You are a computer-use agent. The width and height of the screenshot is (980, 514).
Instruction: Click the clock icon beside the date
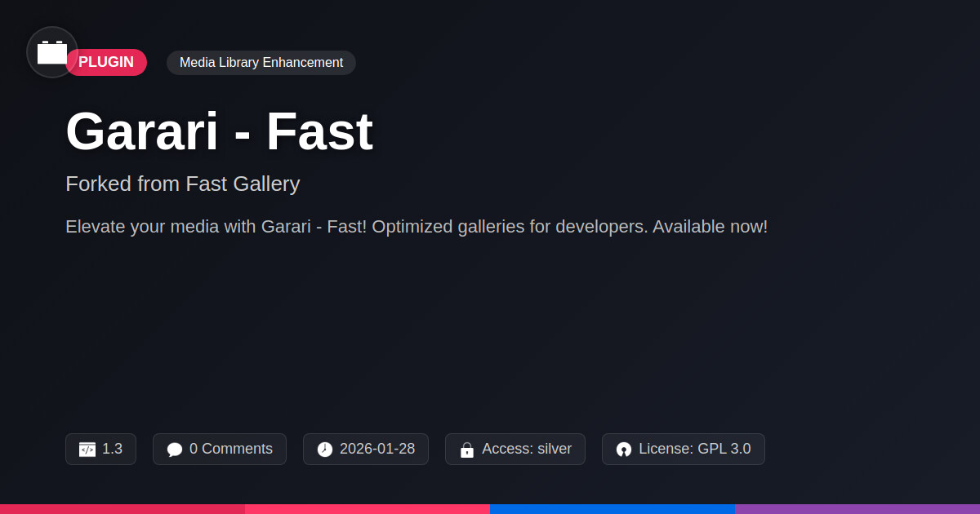pyautogui.click(x=325, y=450)
